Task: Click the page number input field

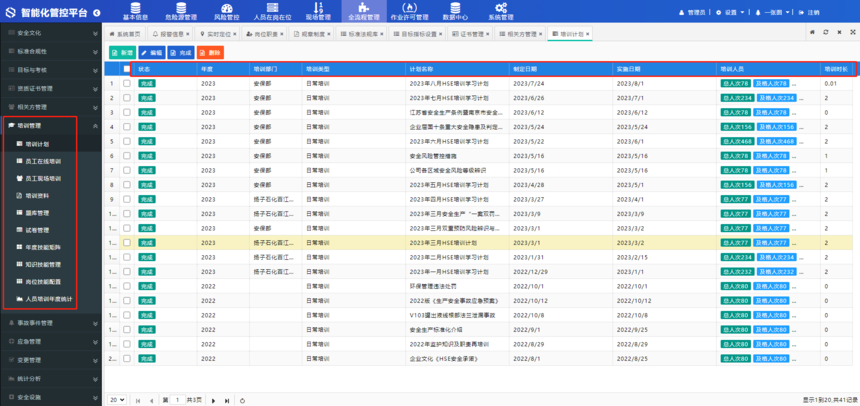Action: (x=180, y=400)
